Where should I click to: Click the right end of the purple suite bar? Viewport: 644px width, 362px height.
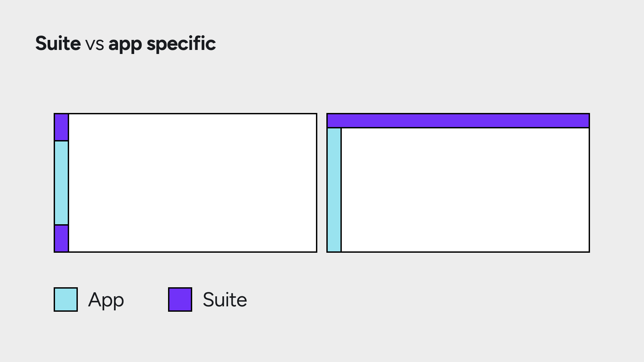click(577, 121)
